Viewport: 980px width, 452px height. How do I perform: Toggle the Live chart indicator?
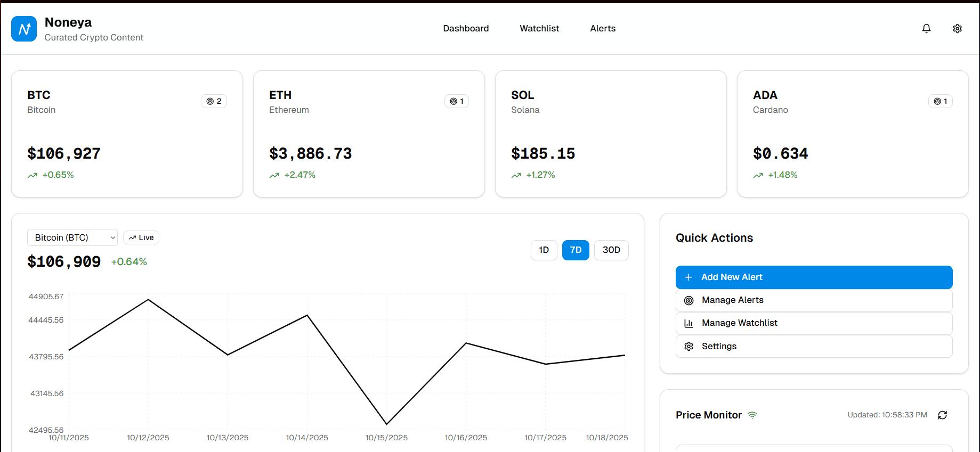click(141, 237)
